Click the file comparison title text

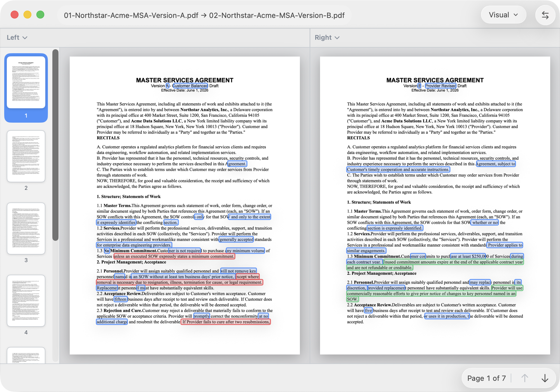204,15
